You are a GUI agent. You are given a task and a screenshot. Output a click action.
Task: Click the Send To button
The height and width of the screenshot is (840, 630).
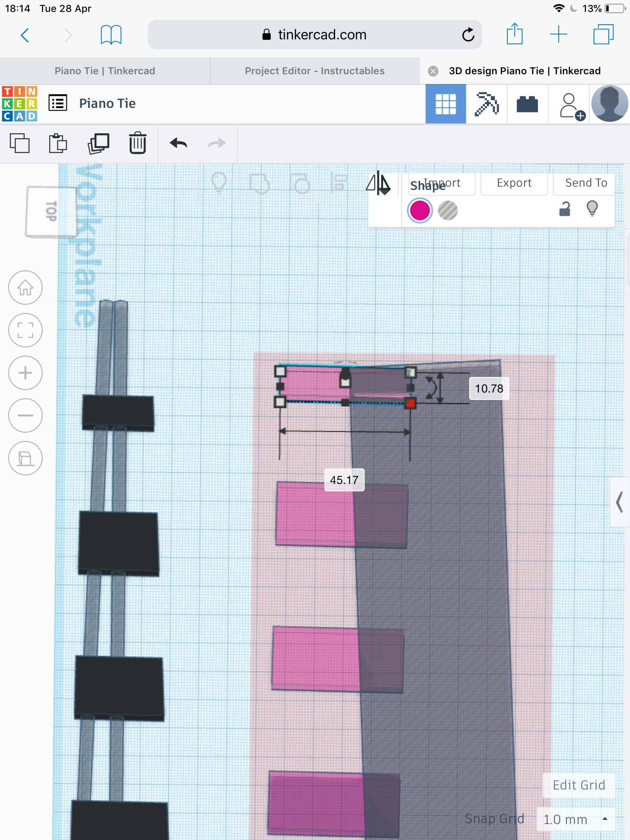586,183
